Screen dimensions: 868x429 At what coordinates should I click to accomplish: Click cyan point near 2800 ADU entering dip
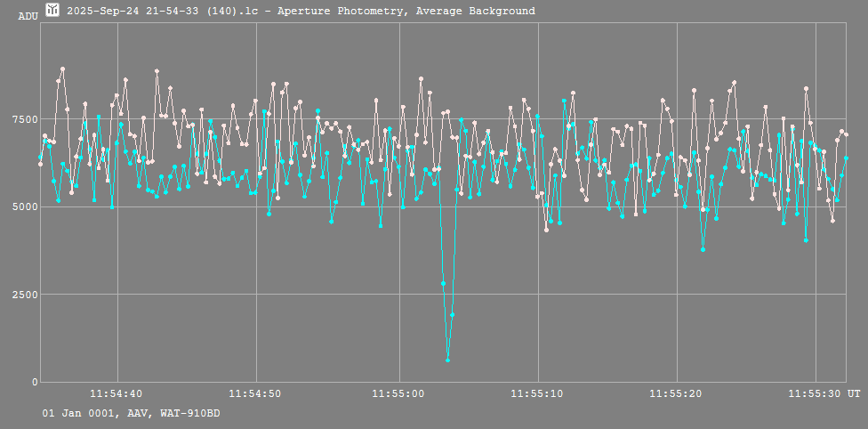pyautogui.click(x=443, y=283)
